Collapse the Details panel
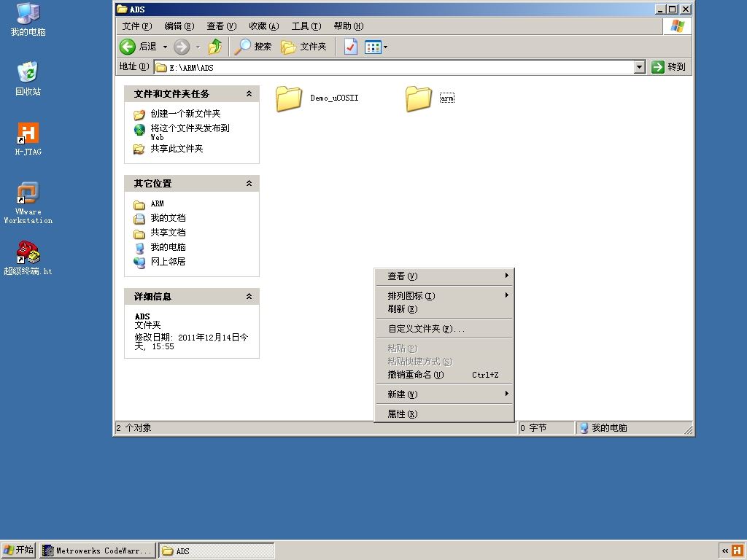 click(249, 296)
